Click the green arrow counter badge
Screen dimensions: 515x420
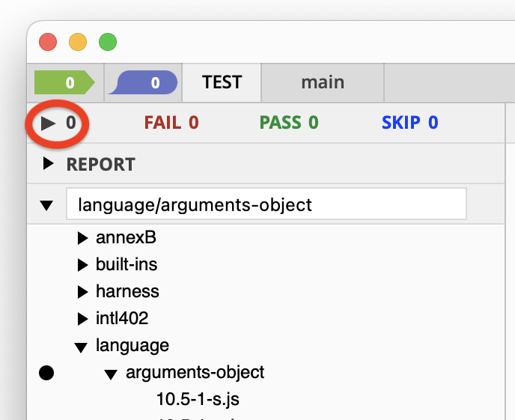coord(64,82)
